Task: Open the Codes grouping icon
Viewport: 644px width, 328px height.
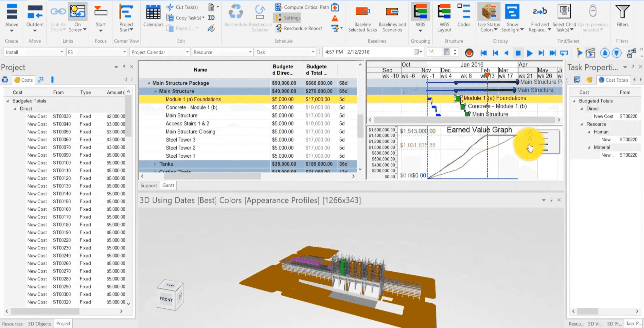Action: 464,11
